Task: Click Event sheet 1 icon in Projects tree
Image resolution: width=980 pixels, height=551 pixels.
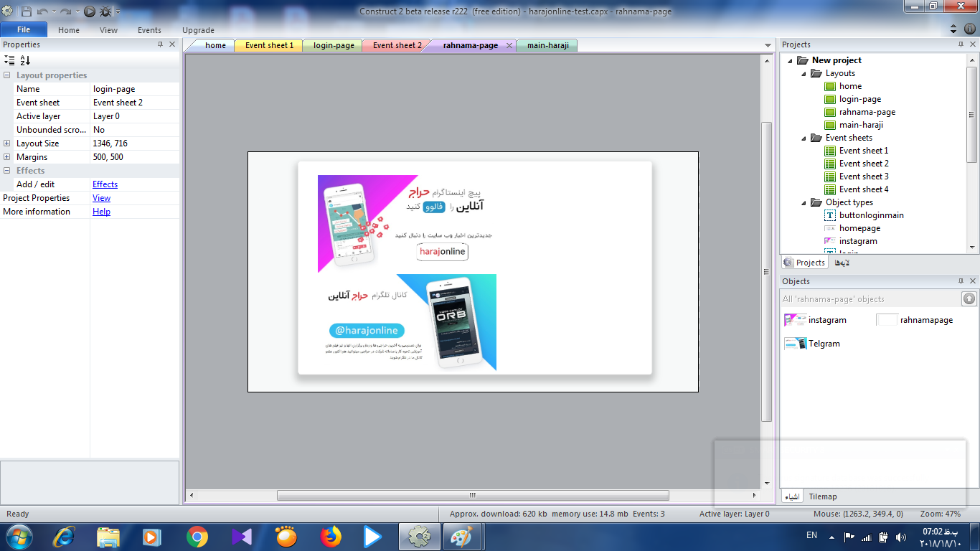Action: (830, 151)
